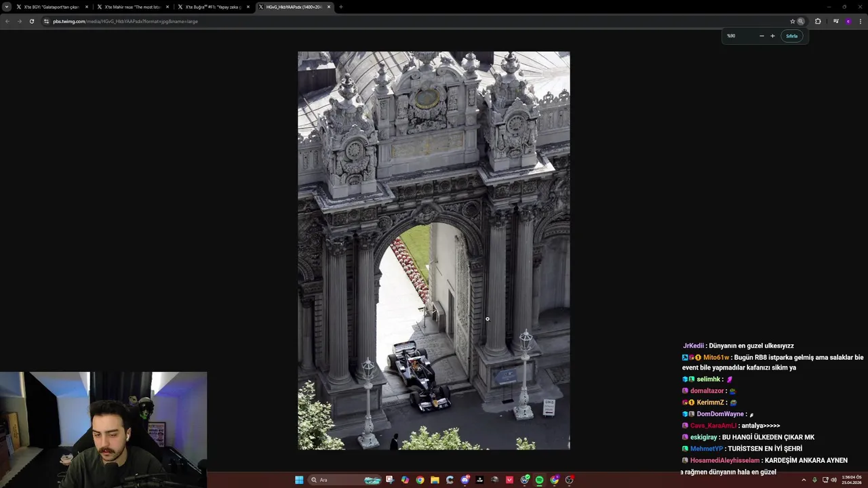
Task: Open Spotify from the taskbar
Action: pyautogui.click(x=540, y=480)
